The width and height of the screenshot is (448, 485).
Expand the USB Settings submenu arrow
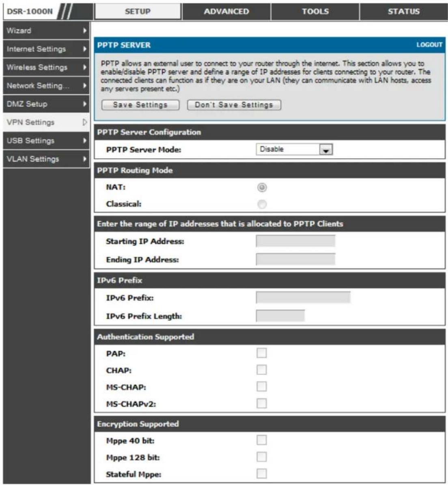click(84, 140)
